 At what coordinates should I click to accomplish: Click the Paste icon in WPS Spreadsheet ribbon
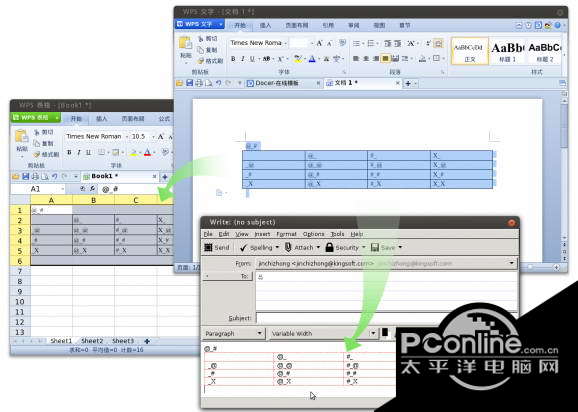click(22, 136)
